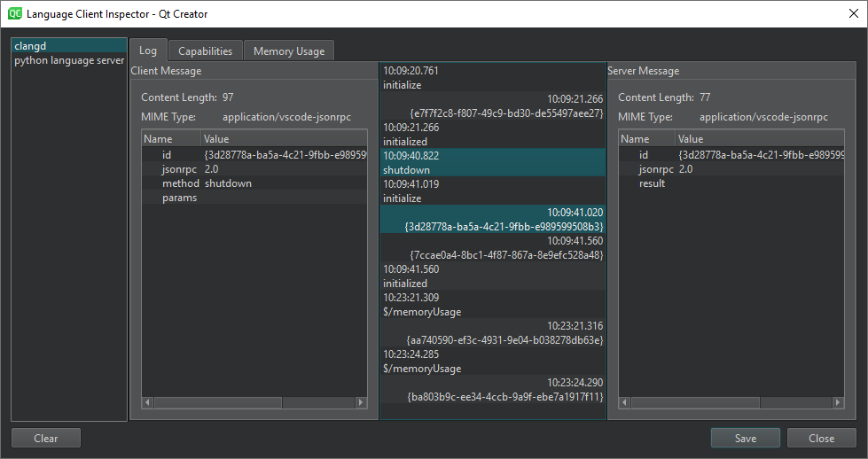Switch to the Capabilities tab

pos(205,51)
